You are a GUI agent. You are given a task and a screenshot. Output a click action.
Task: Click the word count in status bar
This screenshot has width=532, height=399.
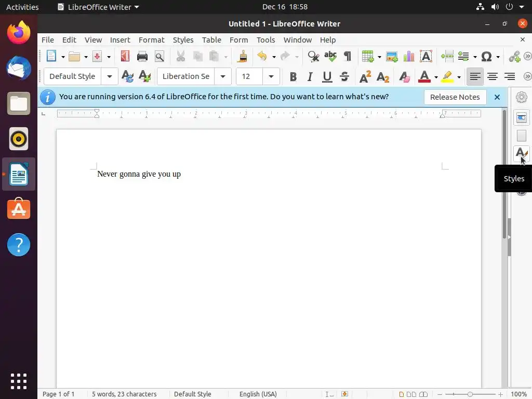[x=124, y=394]
